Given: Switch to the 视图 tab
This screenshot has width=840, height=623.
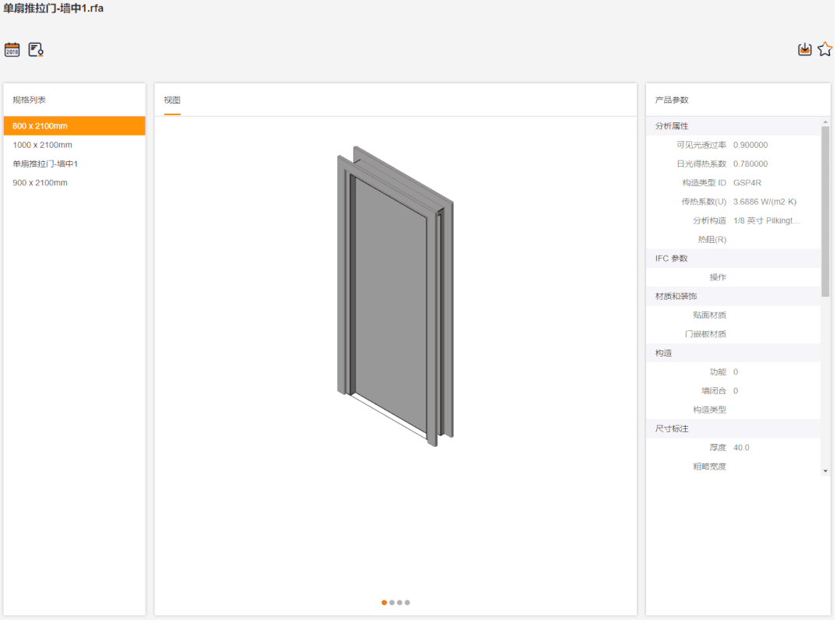Looking at the screenshot, I should click(172, 100).
